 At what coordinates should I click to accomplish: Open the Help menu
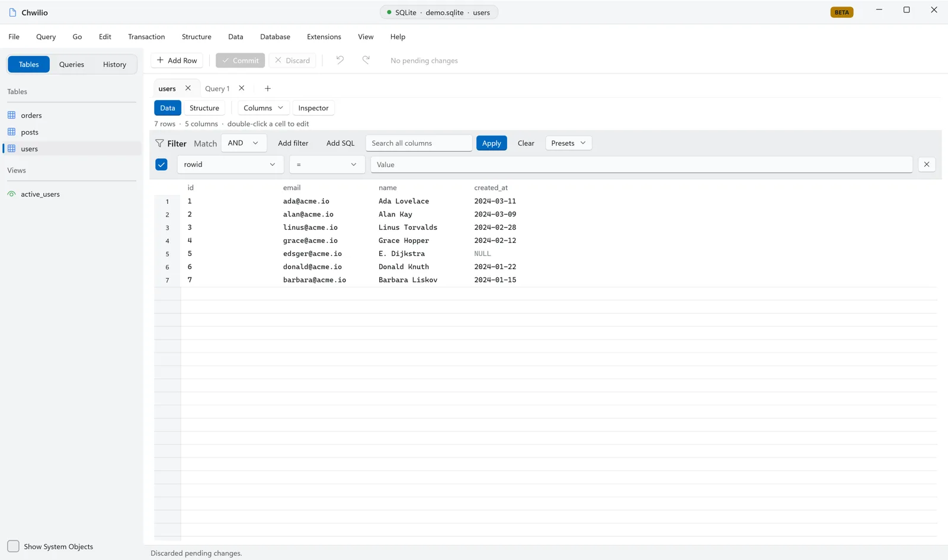coord(398,37)
